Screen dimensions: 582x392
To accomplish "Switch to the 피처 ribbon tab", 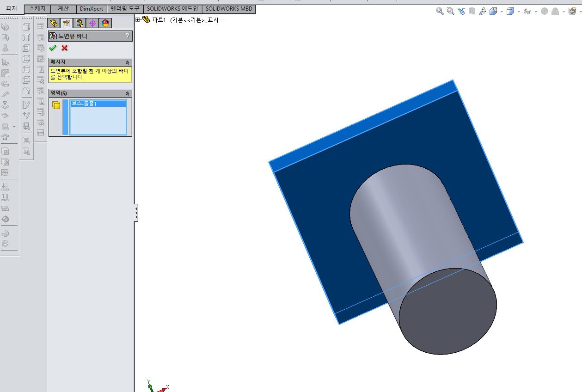I will click(12, 9).
